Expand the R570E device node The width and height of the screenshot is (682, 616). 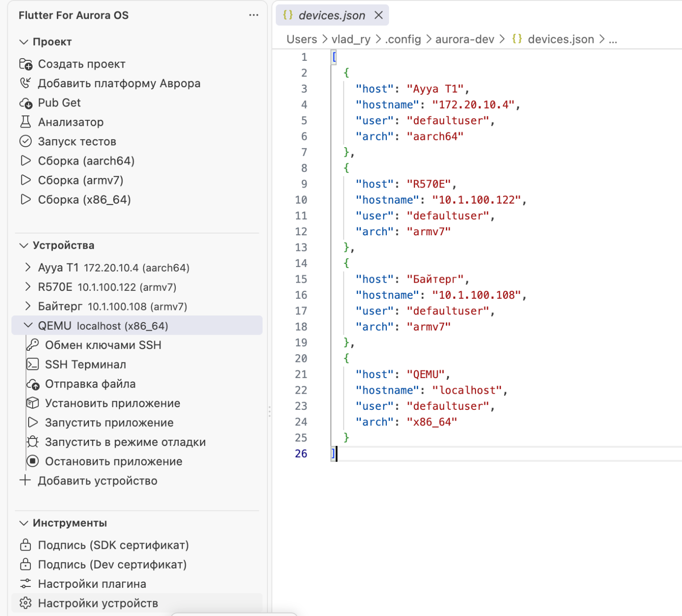(x=28, y=287)
